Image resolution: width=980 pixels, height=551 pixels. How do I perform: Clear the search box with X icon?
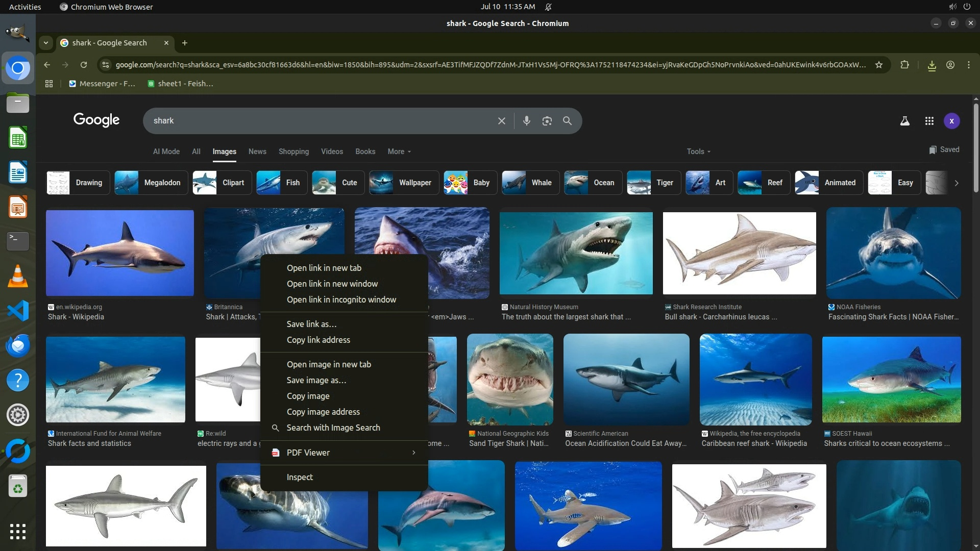[x=501, y=121]
